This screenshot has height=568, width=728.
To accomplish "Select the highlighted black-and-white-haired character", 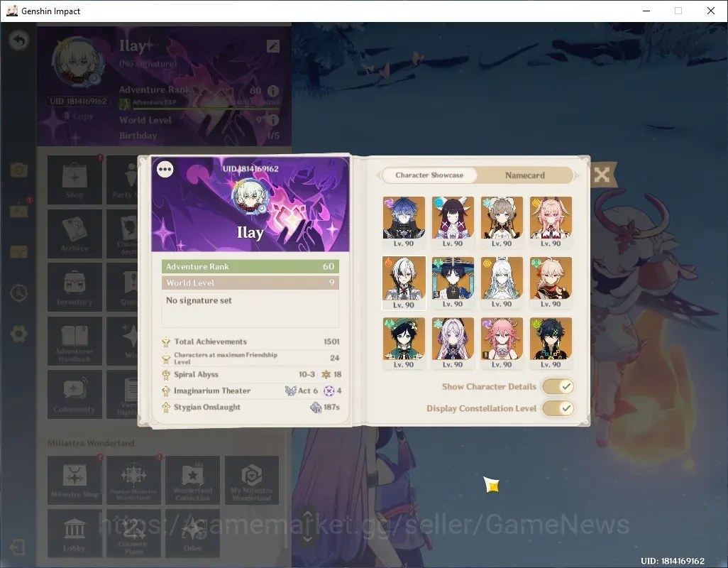I will [404, 283].
